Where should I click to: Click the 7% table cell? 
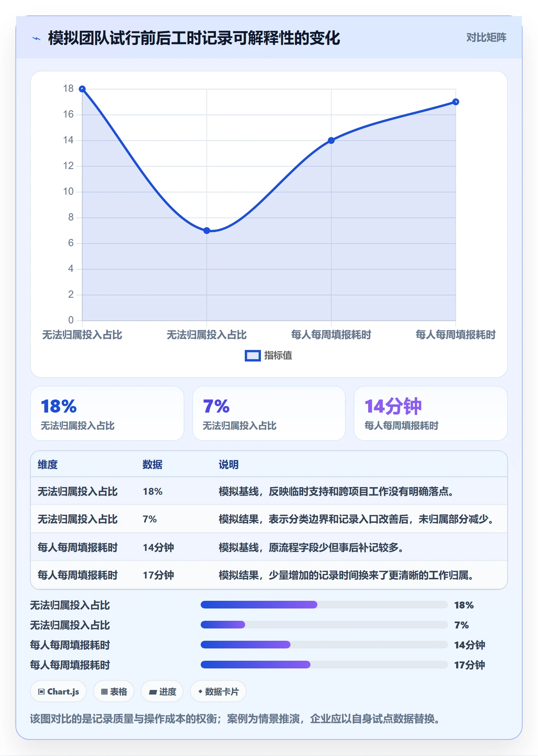[150, 519]
